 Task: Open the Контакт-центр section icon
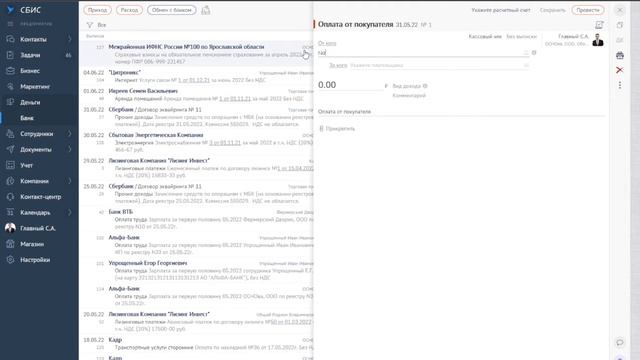[x=10, y=197]
